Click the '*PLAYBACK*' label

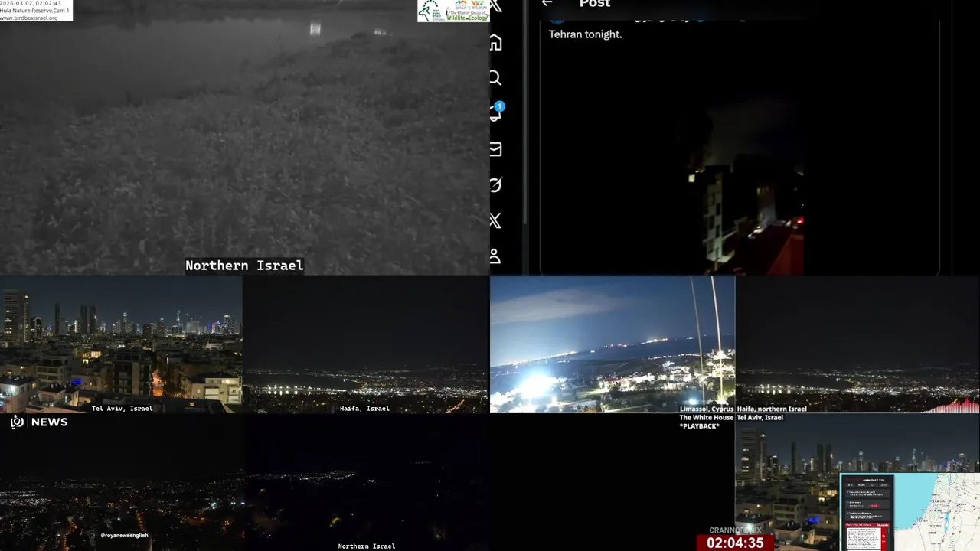pyautogui.click(x=700, y=426)
